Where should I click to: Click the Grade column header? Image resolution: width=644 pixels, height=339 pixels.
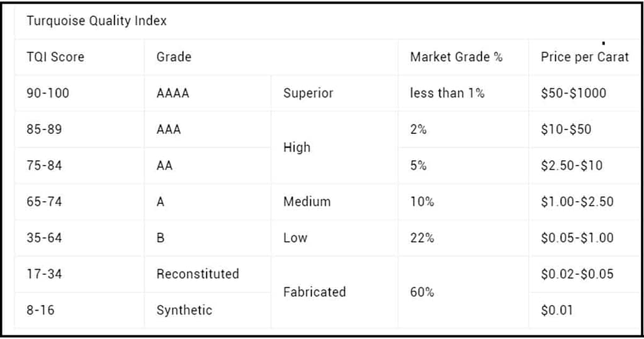pos(174,57)
